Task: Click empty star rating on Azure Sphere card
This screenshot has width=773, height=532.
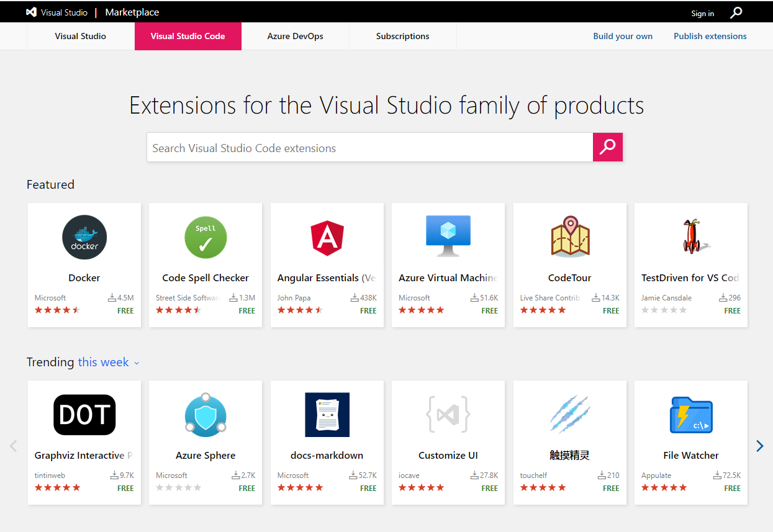Action: click(179, 488)
